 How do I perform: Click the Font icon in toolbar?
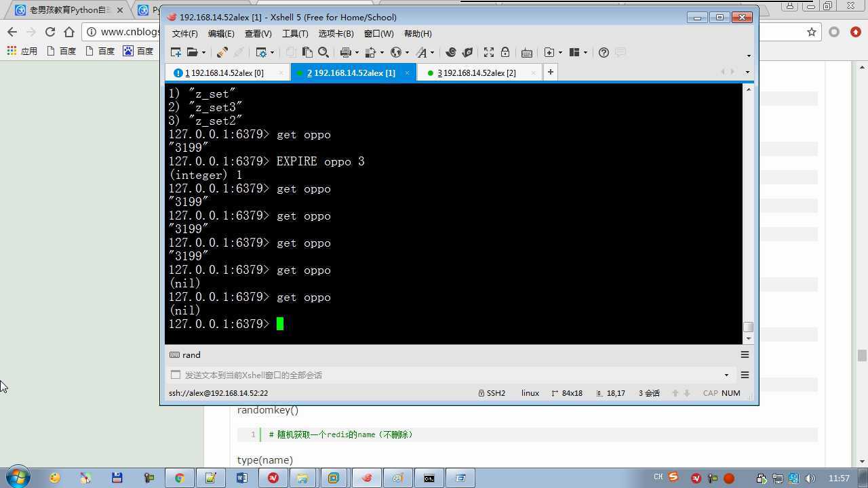coord(421,52)
